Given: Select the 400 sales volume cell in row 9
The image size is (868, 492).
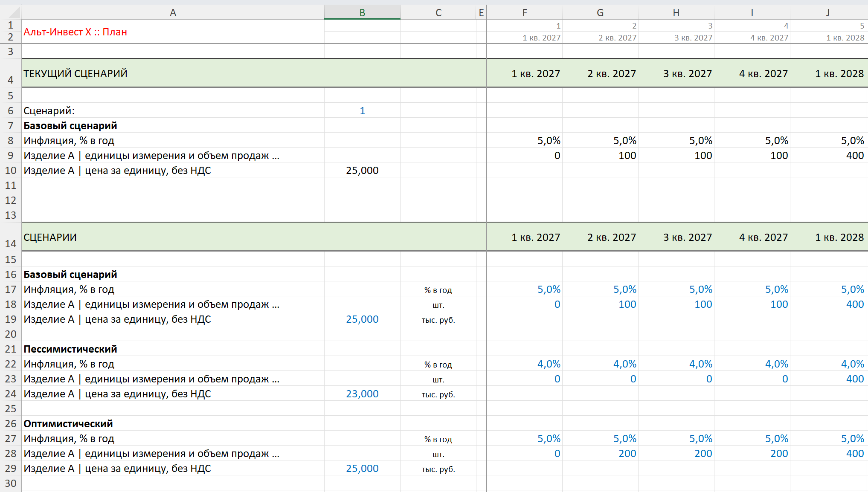Looking at the screenshot, I should tap(828, 155).
